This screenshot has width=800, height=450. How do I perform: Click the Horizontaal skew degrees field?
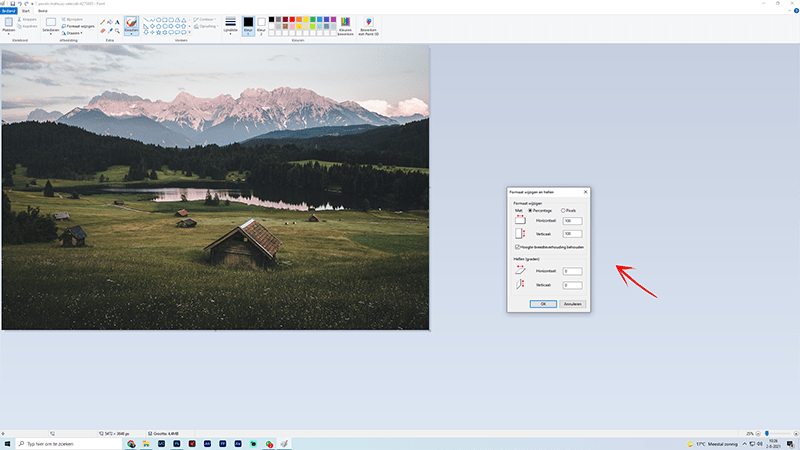pos(572,271)
